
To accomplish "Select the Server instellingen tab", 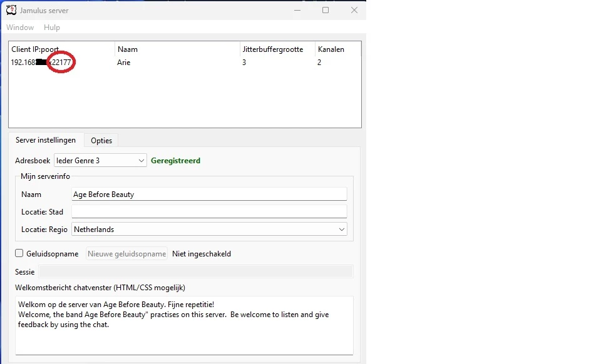I will pyautogui.click(x=46, y=140).
